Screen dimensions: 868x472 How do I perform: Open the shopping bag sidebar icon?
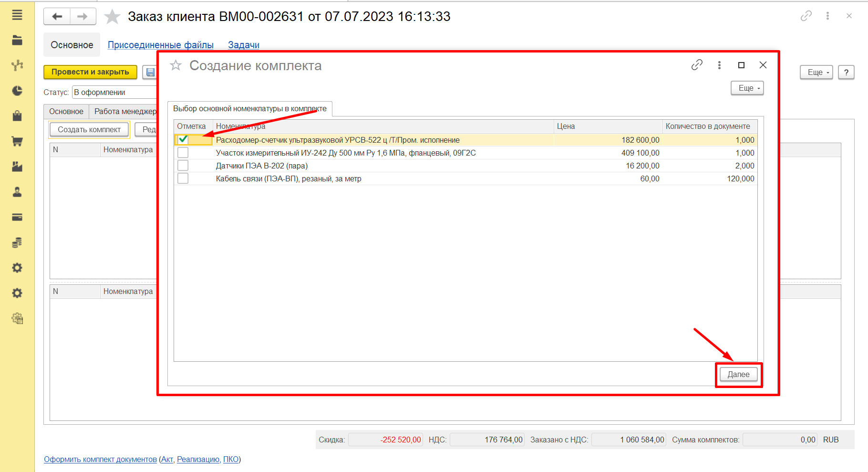(17, 116)
